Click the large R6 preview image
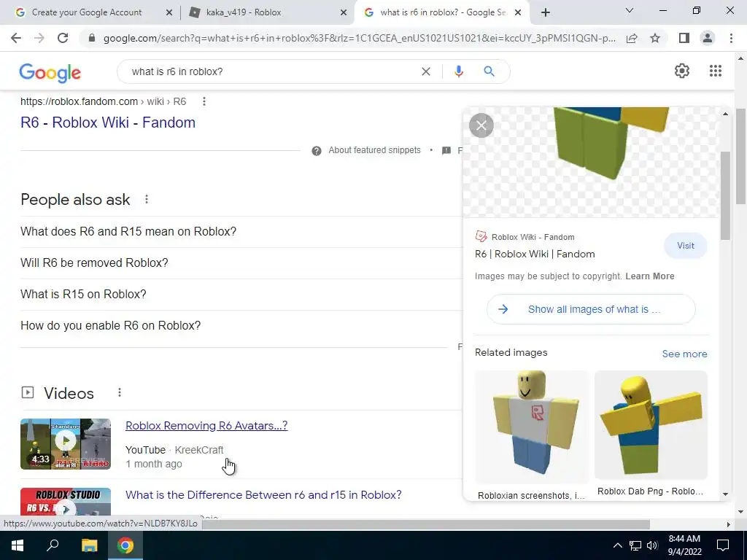The image size is (747, 560). [591, 162]
